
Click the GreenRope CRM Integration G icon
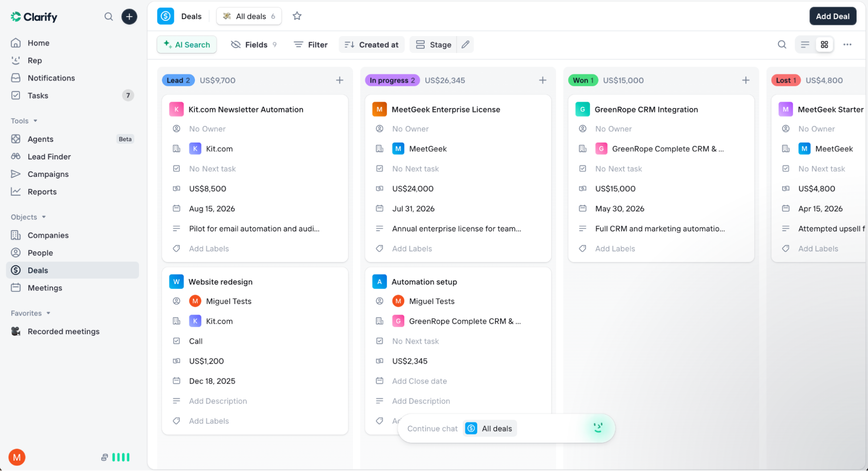(582, 109)
